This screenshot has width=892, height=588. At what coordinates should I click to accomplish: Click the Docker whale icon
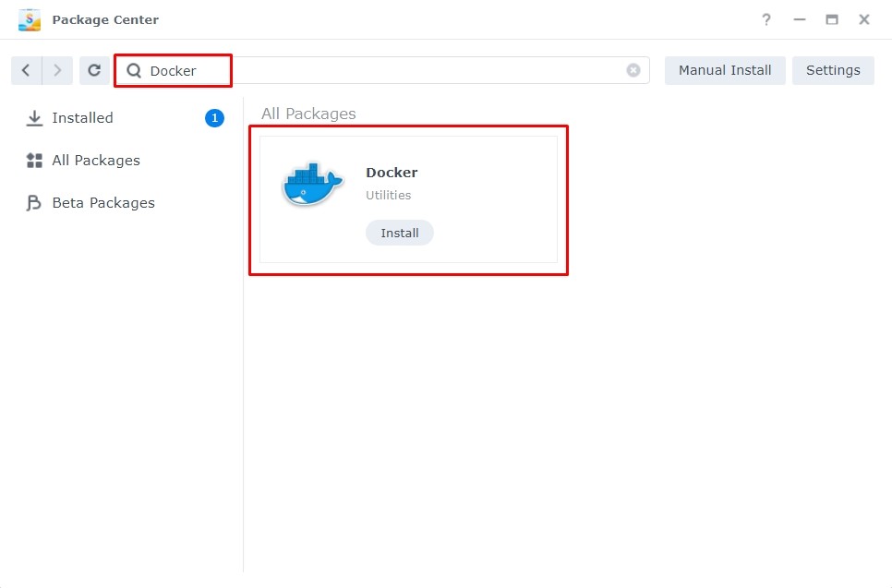click(x=312, y=184)
